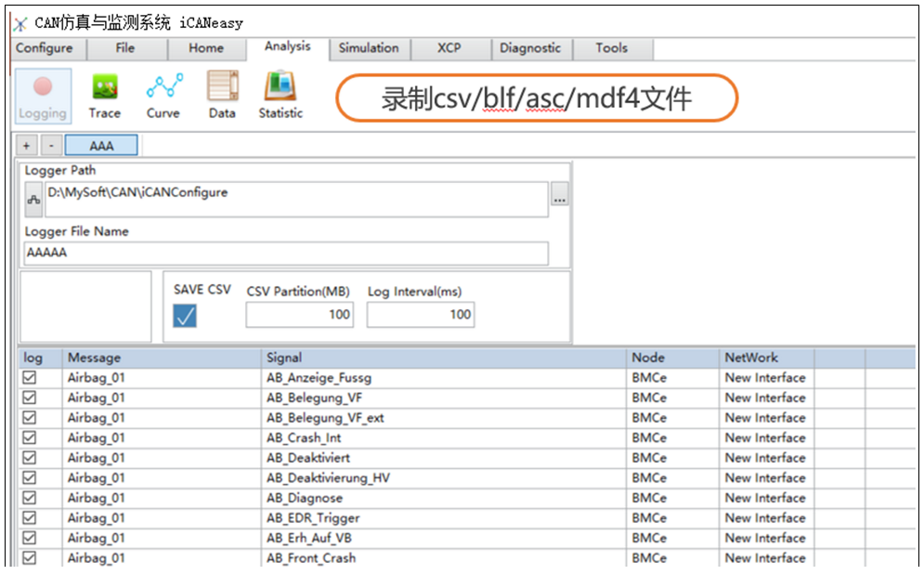Browse logger path with ellipsis button
The image size is (924, 575).
[559, 199]
